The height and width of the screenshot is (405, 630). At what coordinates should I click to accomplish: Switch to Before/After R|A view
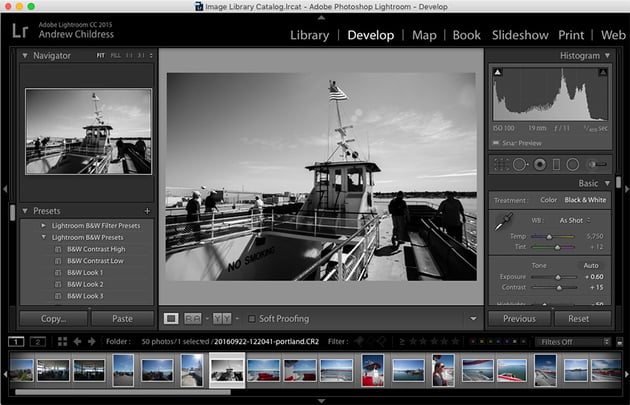[192, 319]
